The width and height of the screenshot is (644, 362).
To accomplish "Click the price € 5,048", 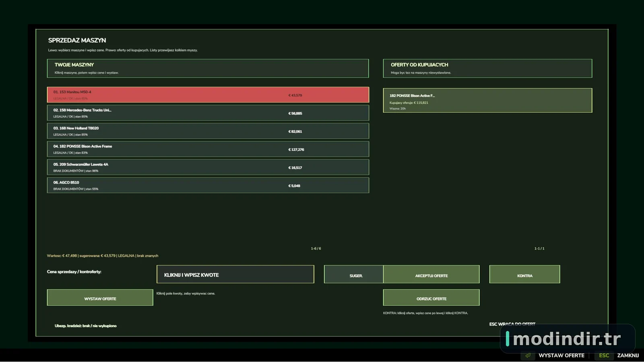I will (x=294, y=186).
